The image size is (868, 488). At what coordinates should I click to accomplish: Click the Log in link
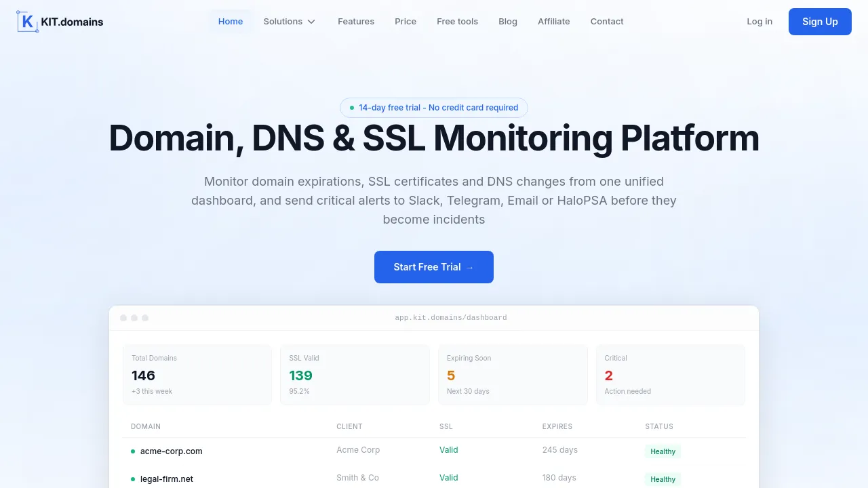pos(759,22)
